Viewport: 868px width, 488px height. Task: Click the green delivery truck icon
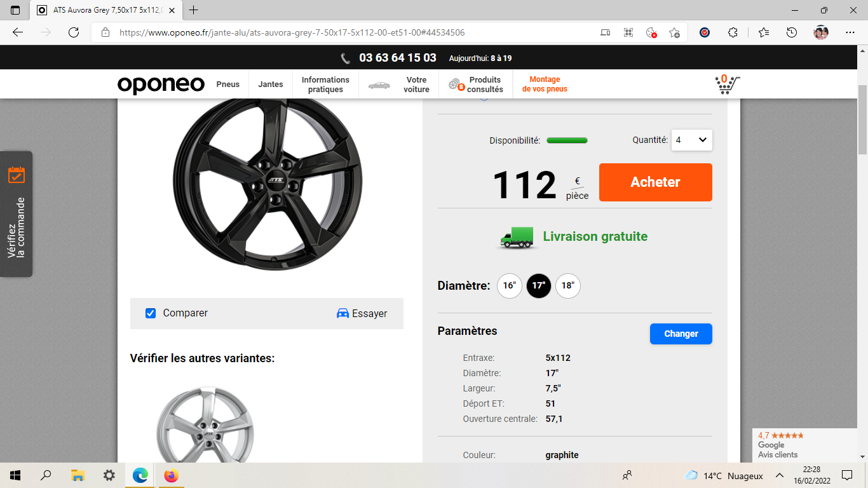(x=517, y=237)
